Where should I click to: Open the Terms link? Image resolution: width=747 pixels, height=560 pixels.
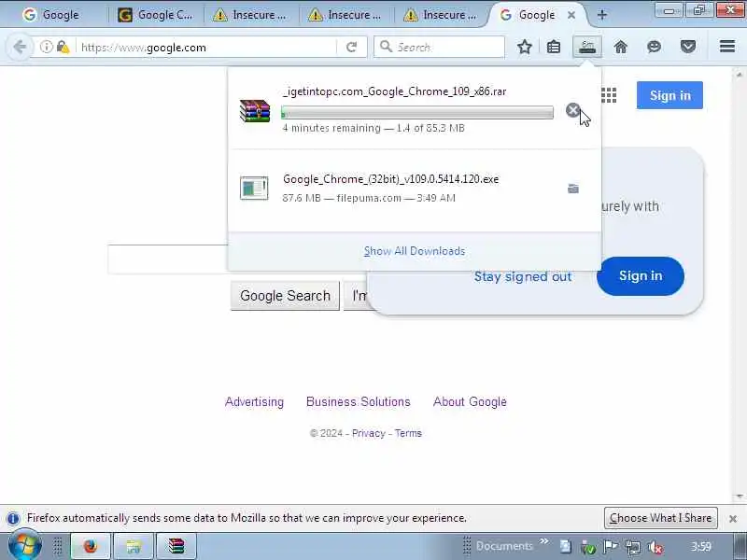click(x=408, y=433)
